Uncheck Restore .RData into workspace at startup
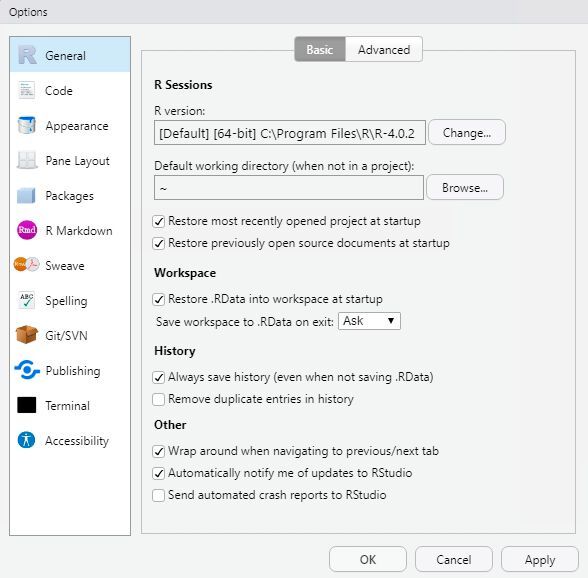The height and width of the screenshot is (578, 588). (159, 299)
